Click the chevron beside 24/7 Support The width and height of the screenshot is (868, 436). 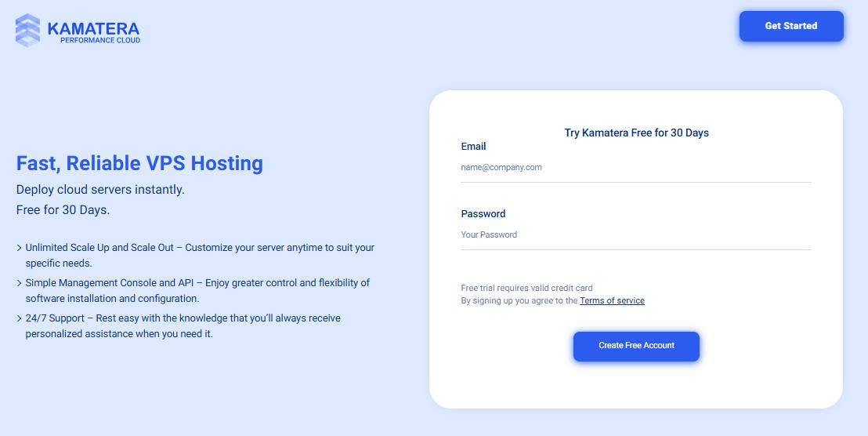coord(20,318)
